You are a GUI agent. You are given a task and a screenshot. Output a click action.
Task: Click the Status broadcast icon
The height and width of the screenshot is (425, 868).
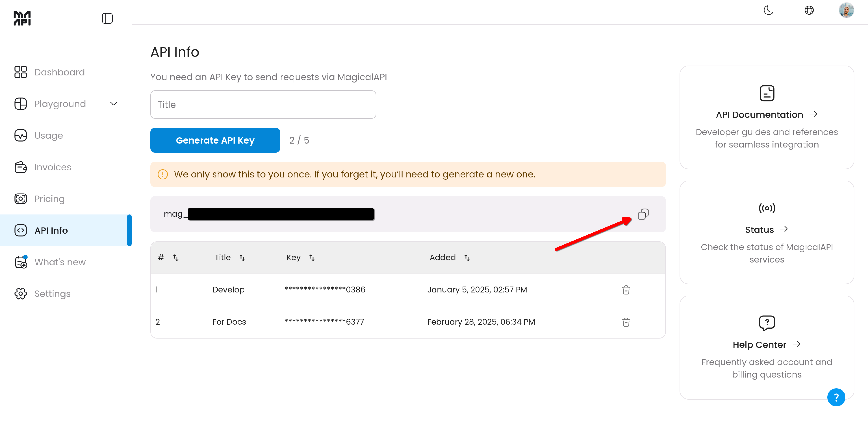pos(767,208)
